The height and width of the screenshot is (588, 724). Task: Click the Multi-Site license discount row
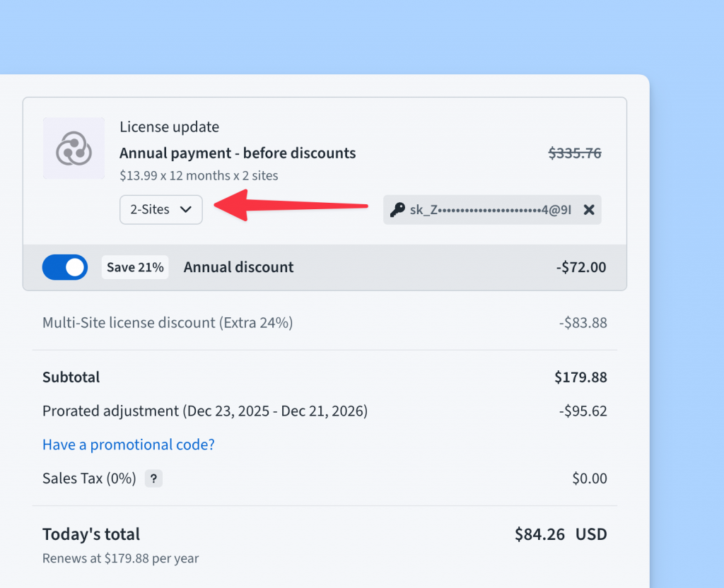[168, 322]
